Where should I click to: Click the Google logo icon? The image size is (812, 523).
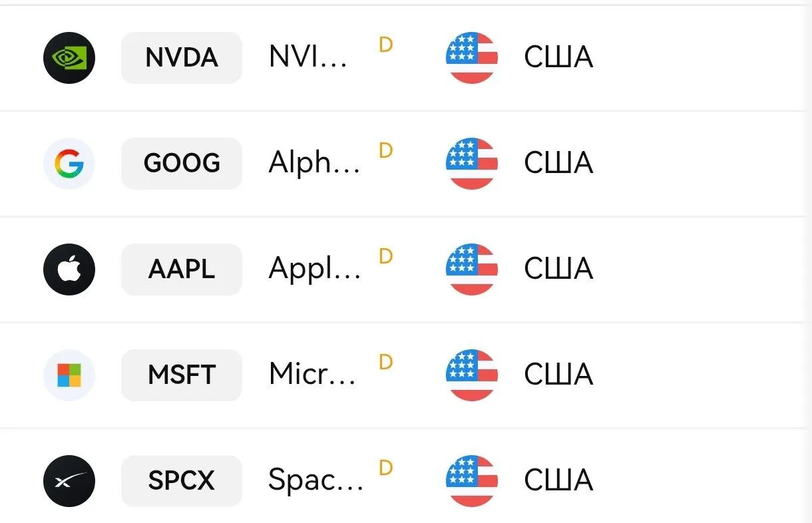[69, 164]
